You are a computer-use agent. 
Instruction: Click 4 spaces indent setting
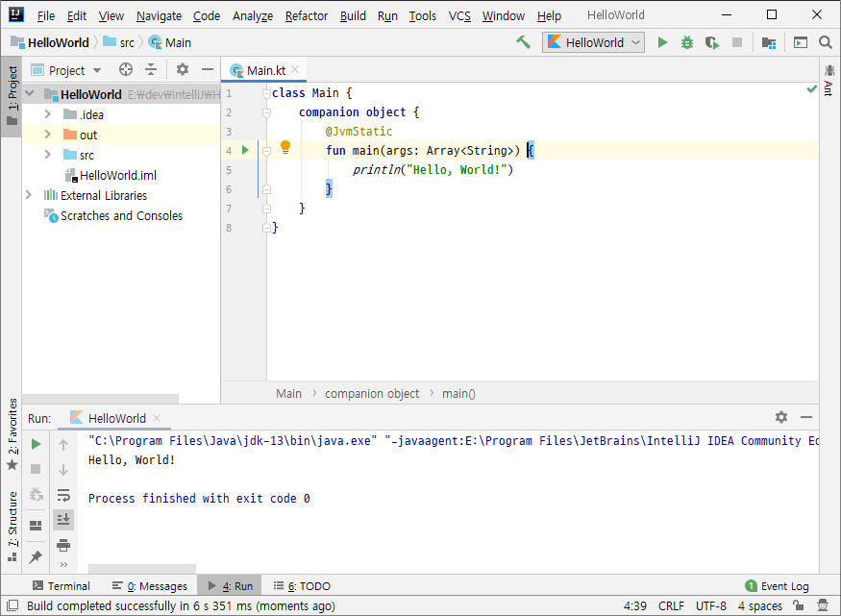759,605
